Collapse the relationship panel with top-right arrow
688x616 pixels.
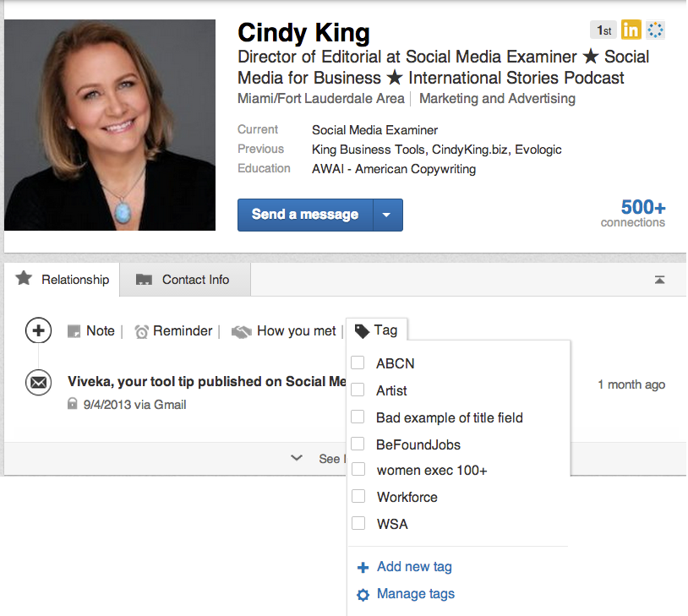click(x=659, y=280)
